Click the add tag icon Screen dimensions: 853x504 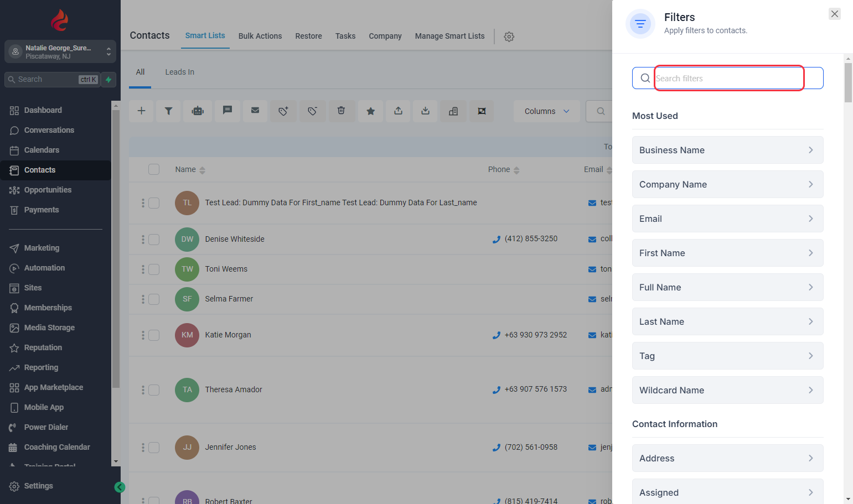(x=283, y=111)
